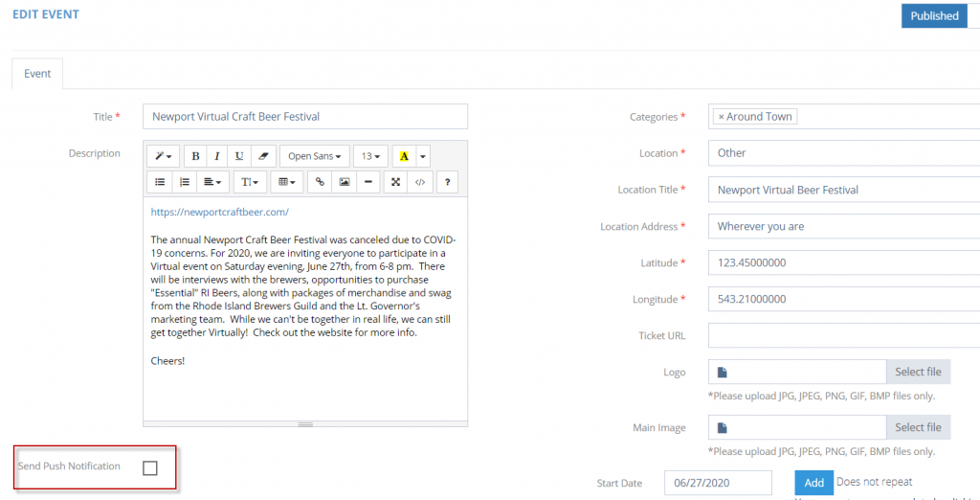The height and width of the screenshot is (500, 980).
Task: Insert an unordered bullet list
Action: tap(160, 181)
